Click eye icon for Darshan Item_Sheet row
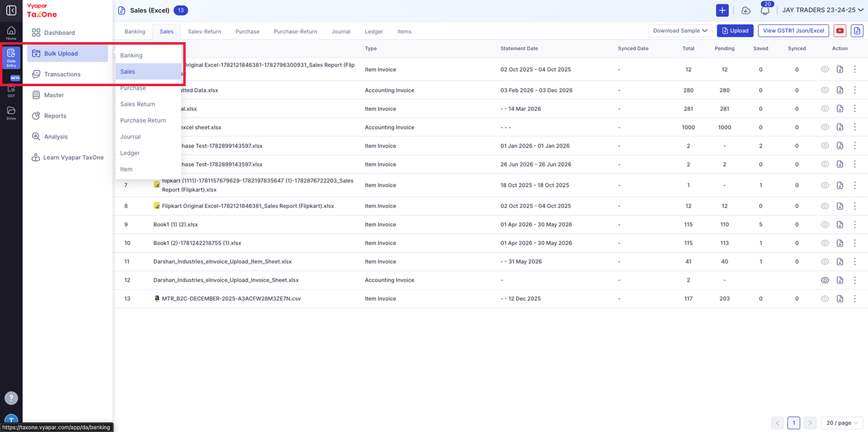Viewport: 868px width, 432px height. 825,261
